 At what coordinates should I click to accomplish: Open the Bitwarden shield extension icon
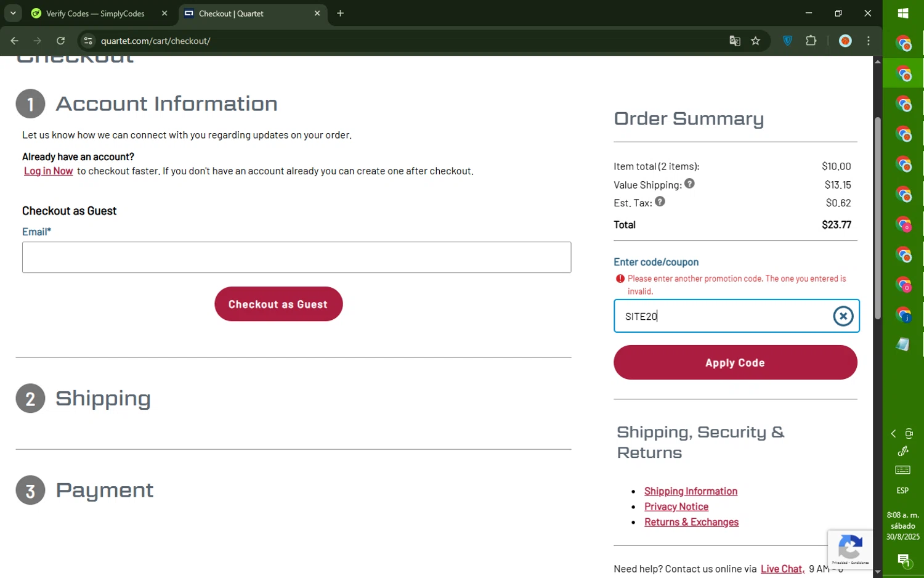tap(787, 41)
